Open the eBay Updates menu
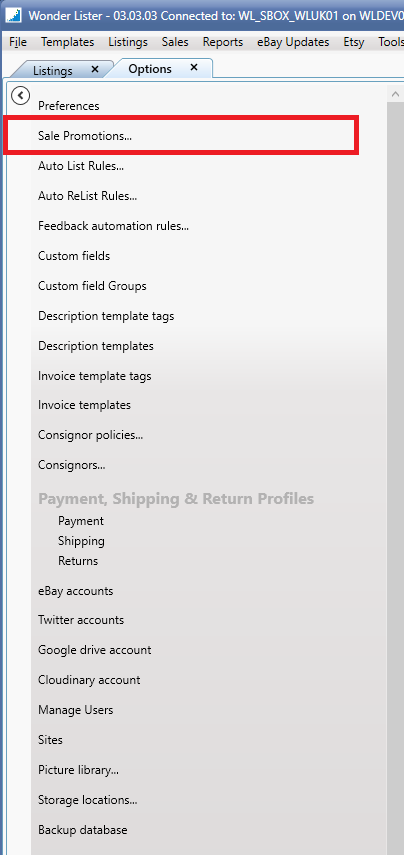The height and width of the screenshot is (855, 404). (x=293, y=42)
